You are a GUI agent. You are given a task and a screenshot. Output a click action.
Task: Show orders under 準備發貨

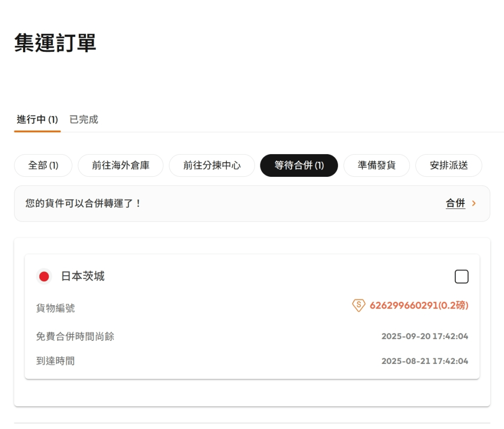(377, 165)
